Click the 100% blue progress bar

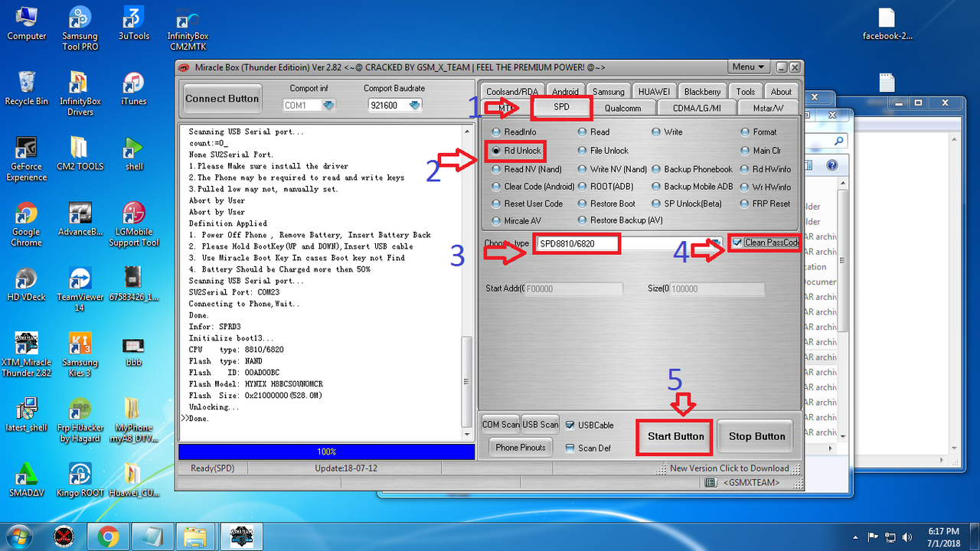tap(326, 452)
